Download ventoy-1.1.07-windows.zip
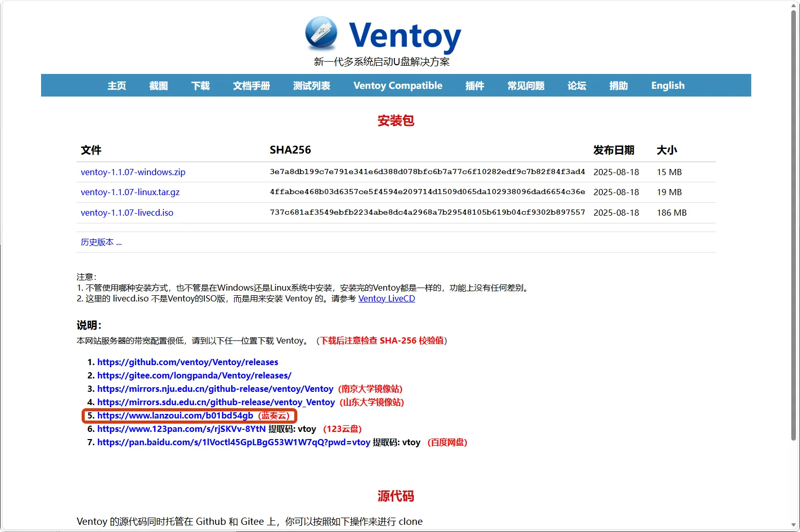This screenshot has width=800, height=532. (133, 172)
